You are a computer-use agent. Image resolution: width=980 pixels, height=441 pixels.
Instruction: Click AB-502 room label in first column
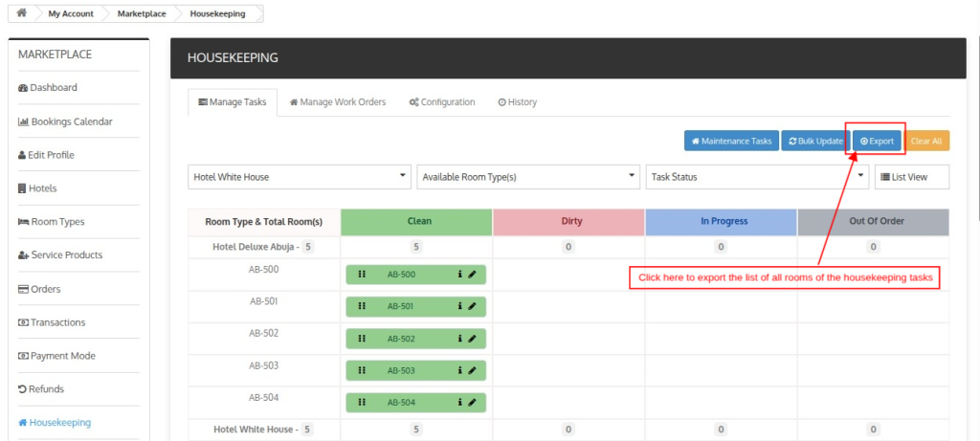tap(264, 333)
